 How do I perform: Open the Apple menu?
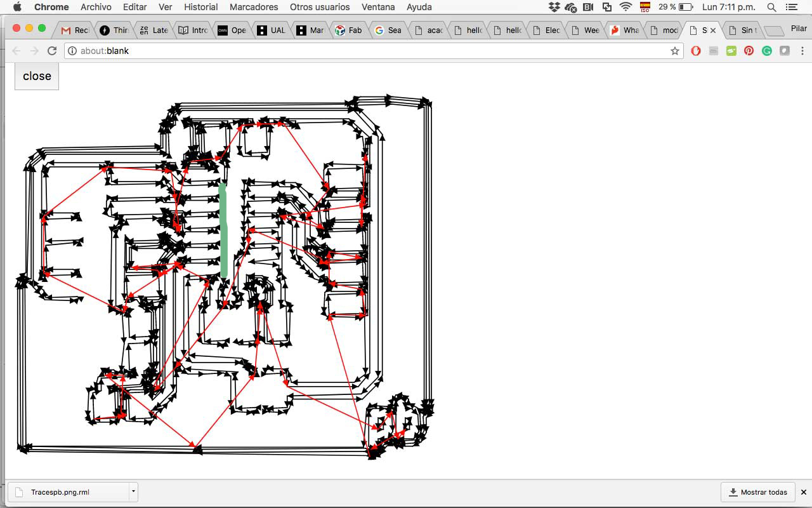click(x=17, y=7)
